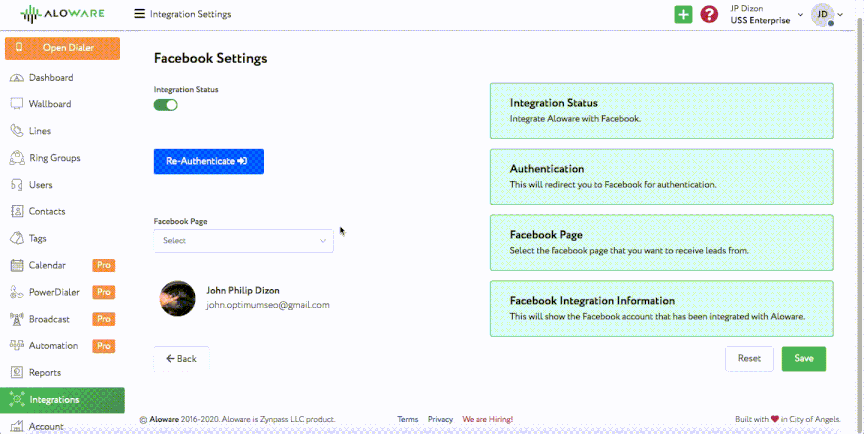Open the red help question icon
Screen dimensions: 864x434
click(709, 14)
